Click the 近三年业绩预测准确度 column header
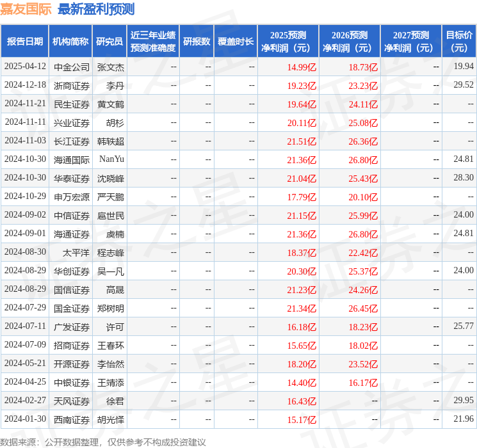The image size is (477, 448). 153,42
